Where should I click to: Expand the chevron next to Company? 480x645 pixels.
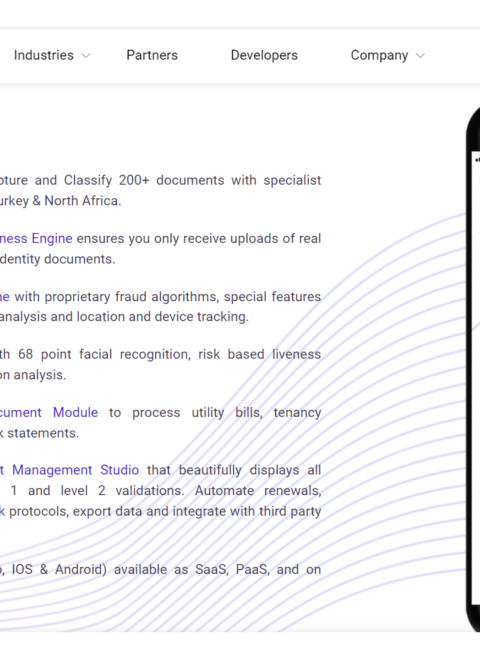tap(420, 56)
